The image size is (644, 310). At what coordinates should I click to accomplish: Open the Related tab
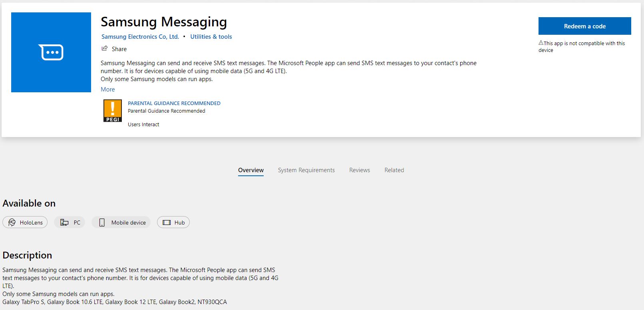(x=394, y=170)
